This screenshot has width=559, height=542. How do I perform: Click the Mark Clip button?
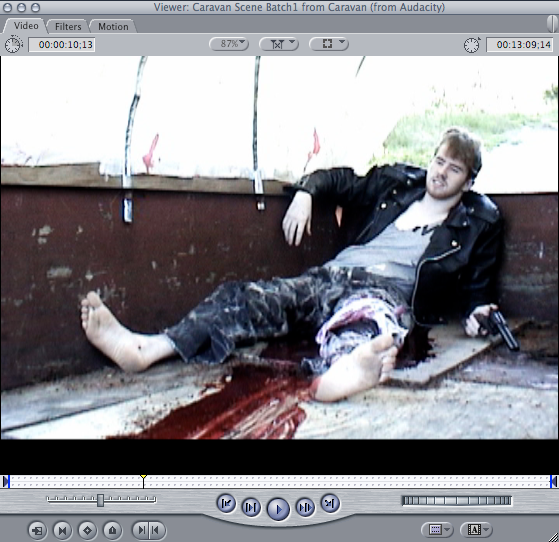click(62, 531)
